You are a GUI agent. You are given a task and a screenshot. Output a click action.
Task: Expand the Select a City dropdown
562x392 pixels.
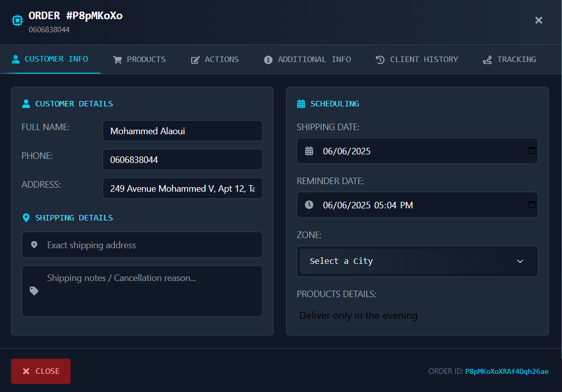(417, 261)
